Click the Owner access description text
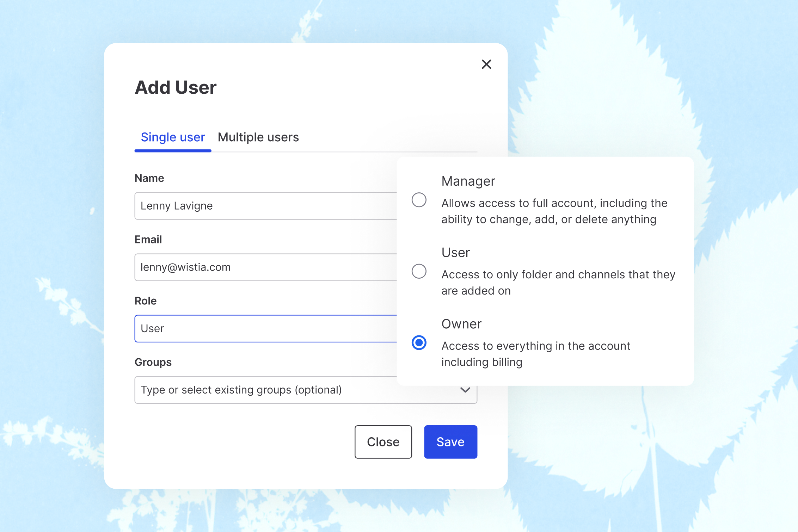The width and height of the screenshot is (798, 532). click(x=536, y=354)
